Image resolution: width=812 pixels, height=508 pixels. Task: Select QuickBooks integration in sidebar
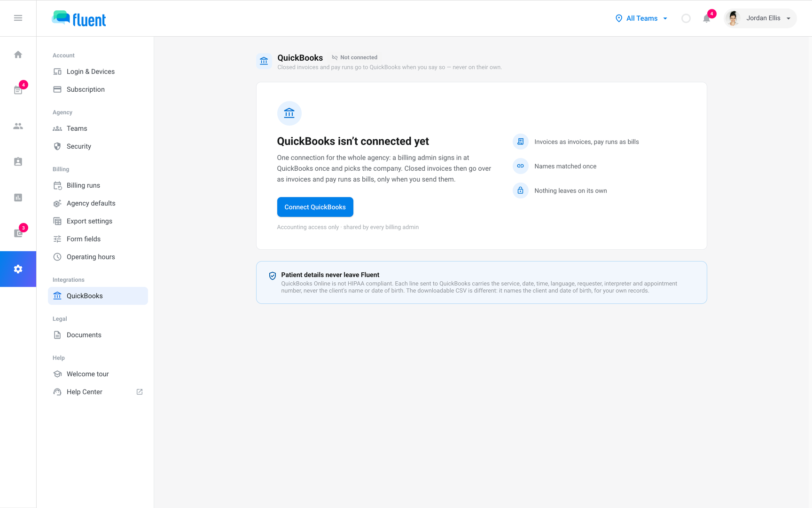[98, 296]
